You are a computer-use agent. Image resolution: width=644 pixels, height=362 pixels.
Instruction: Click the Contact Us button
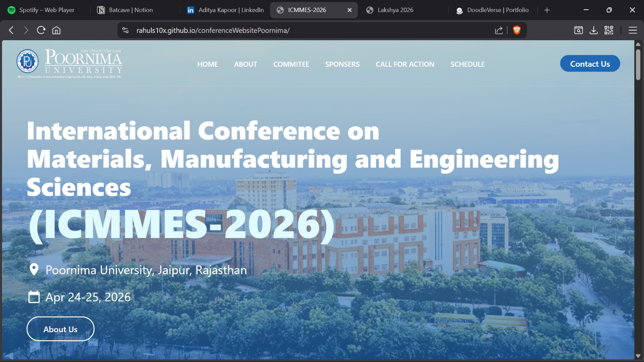(x=590, y=64)
